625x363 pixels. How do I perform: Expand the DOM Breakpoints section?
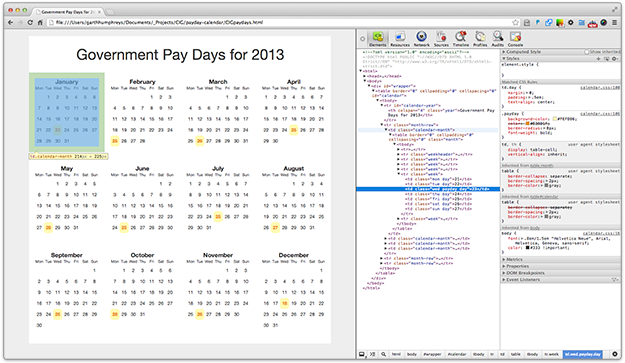(504, 273)
